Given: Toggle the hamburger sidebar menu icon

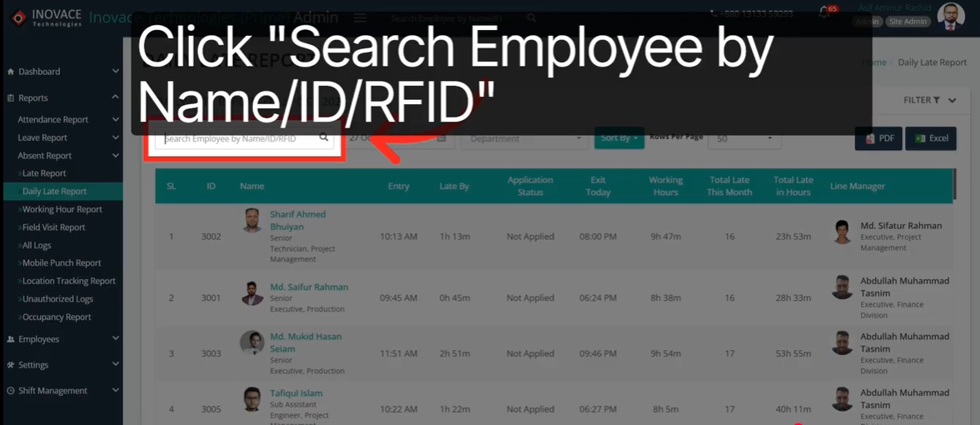Looking at the screenshot, I should [360, 18].
